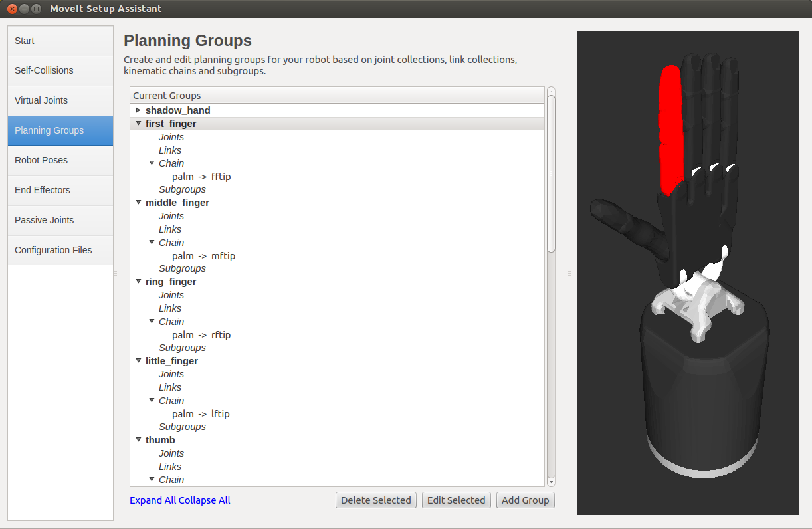Switch to Robot Poses
The width and height of the screenshot is (812, 529).
(60, 161)
